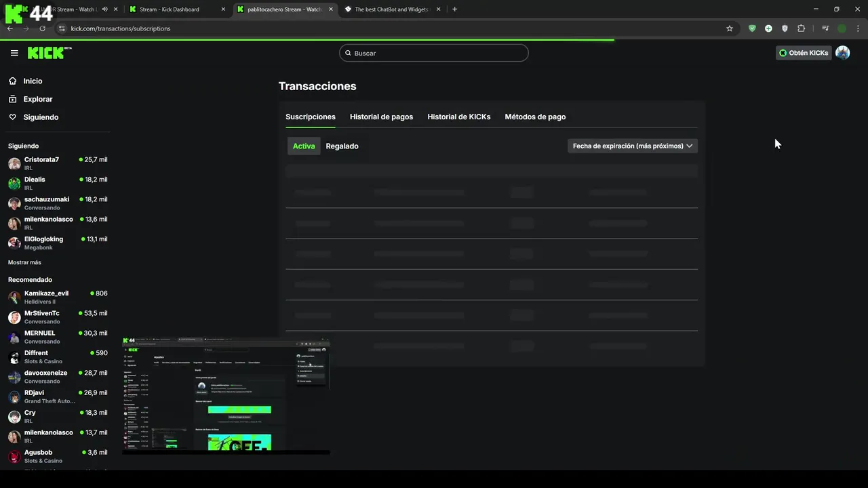Open the user profile avatar menu
868x488 pixels.
pyautogui.click(x=843, y=53)
